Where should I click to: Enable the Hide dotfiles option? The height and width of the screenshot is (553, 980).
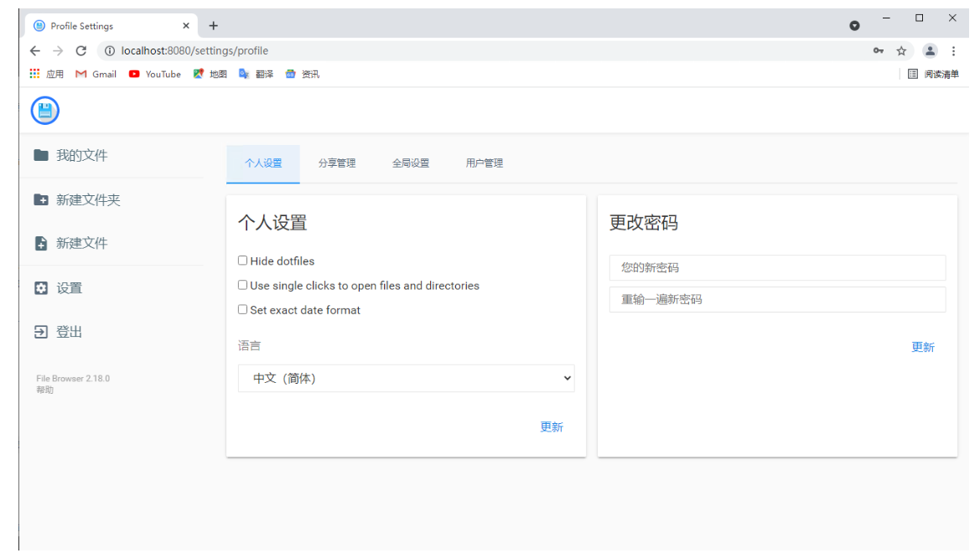[x=243, y=261]
